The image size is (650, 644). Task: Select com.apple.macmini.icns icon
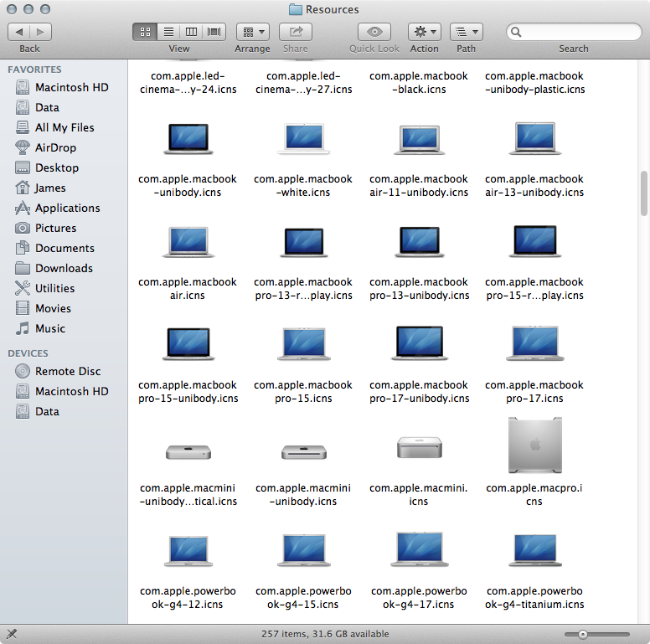click(x=419, y=447)
